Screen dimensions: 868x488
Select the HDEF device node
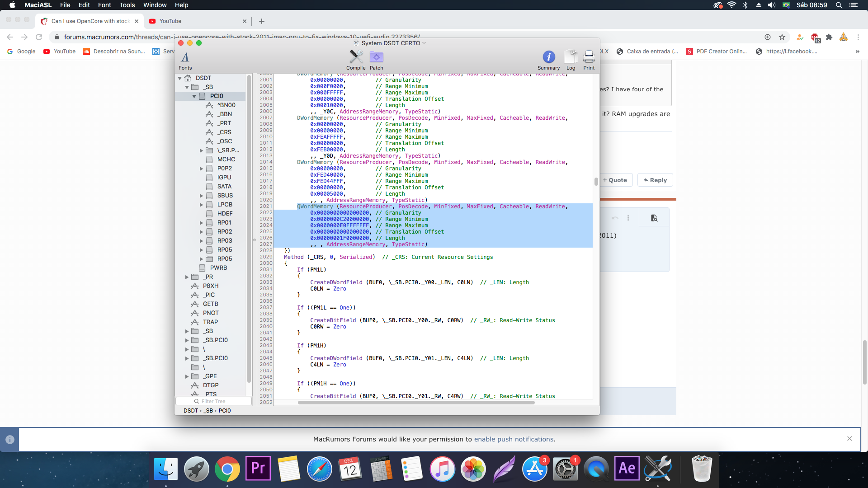[x=225, y=214]
